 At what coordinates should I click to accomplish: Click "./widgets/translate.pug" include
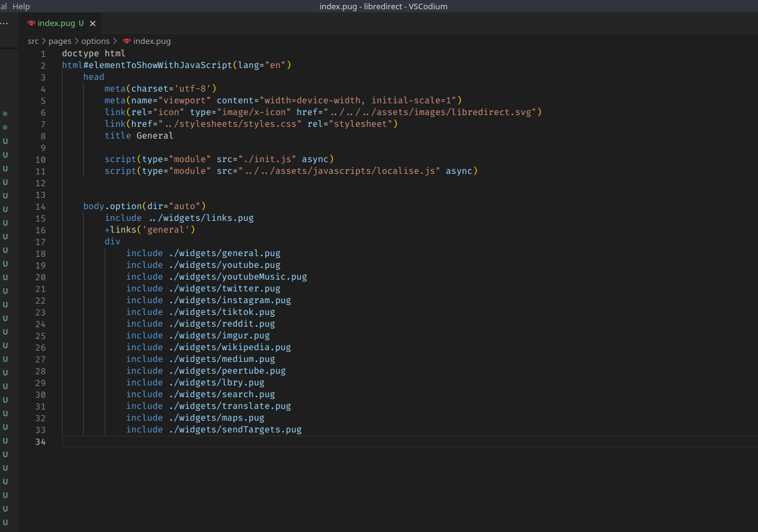[230, 406]
